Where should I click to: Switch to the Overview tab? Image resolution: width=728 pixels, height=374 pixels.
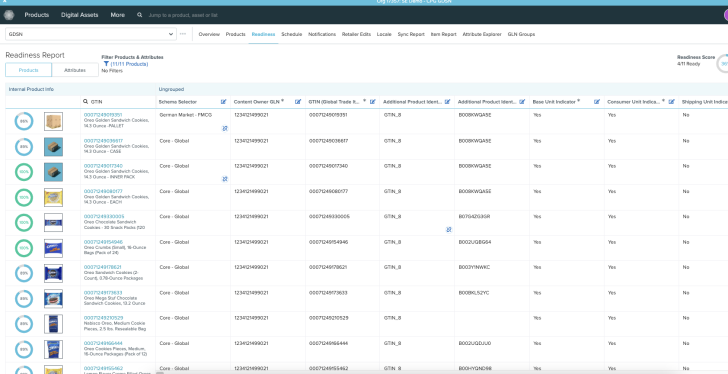point(209,34)
